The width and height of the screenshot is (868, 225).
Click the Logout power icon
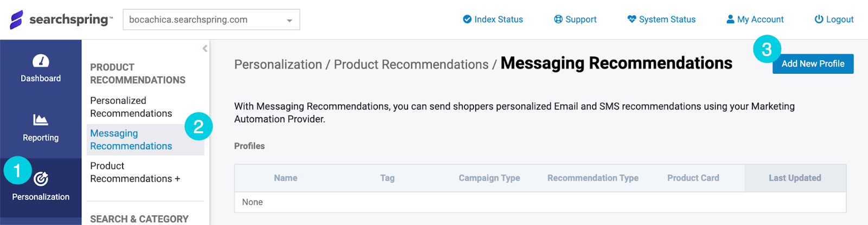click(x=819, y=20)
